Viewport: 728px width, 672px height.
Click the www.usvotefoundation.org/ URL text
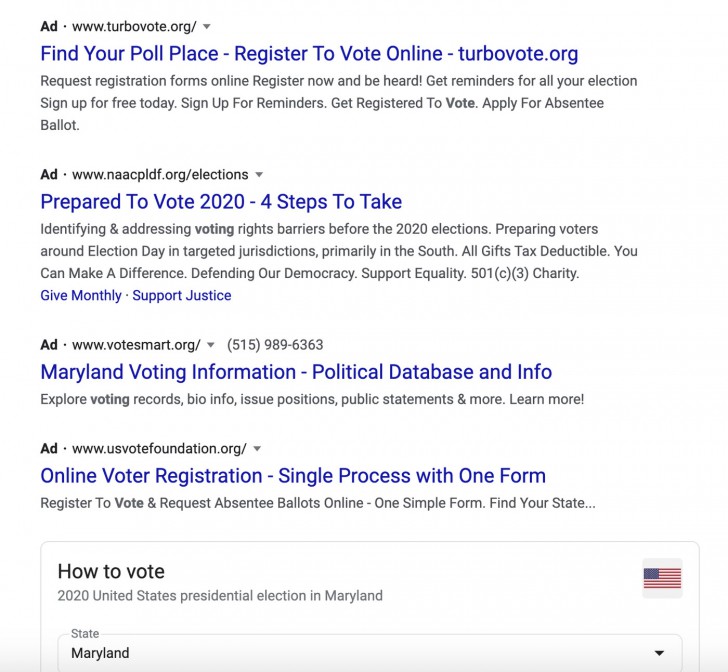point(159,449)
